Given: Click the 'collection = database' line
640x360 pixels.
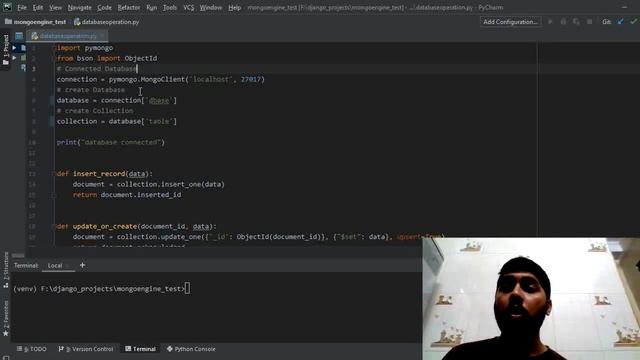Looking at the screenshot, I should 117,121.
